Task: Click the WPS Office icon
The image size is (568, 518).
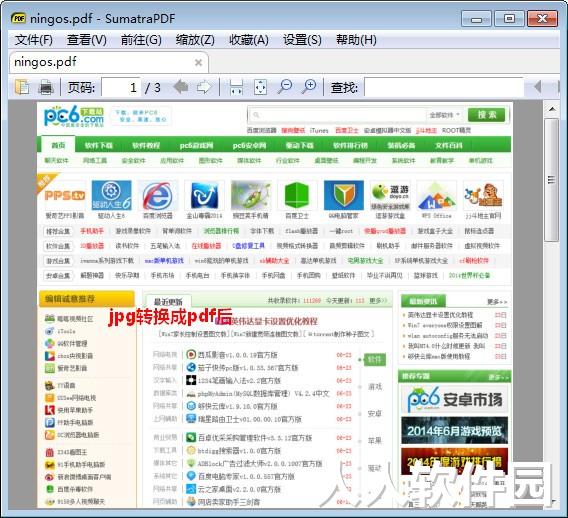Action: (x=437, y=196)
